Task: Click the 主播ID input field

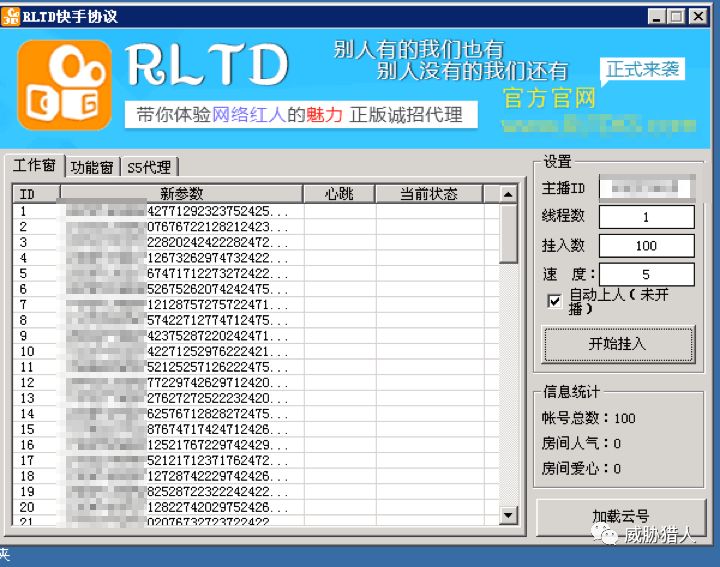Action: pyautogui.click(x=647, y=188)
